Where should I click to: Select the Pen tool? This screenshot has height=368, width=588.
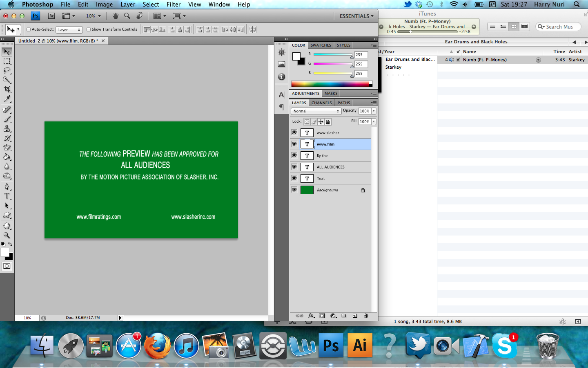[x=7, y=187]
